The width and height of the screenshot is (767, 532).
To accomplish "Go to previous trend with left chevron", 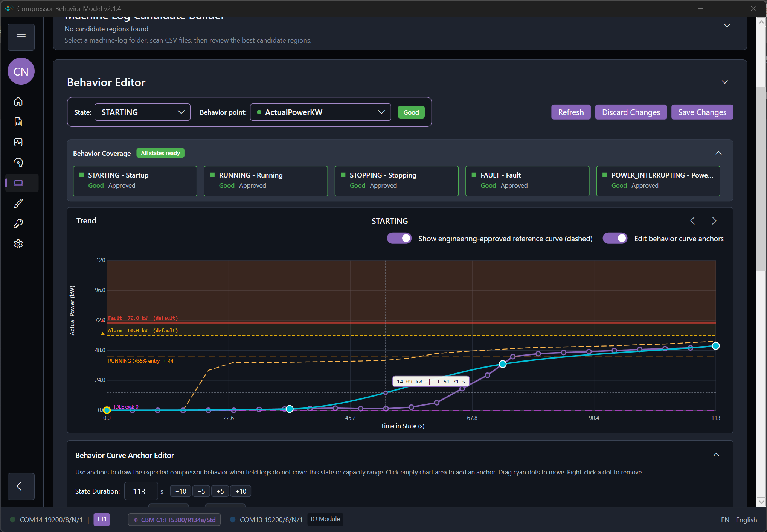I will point(692,221).
